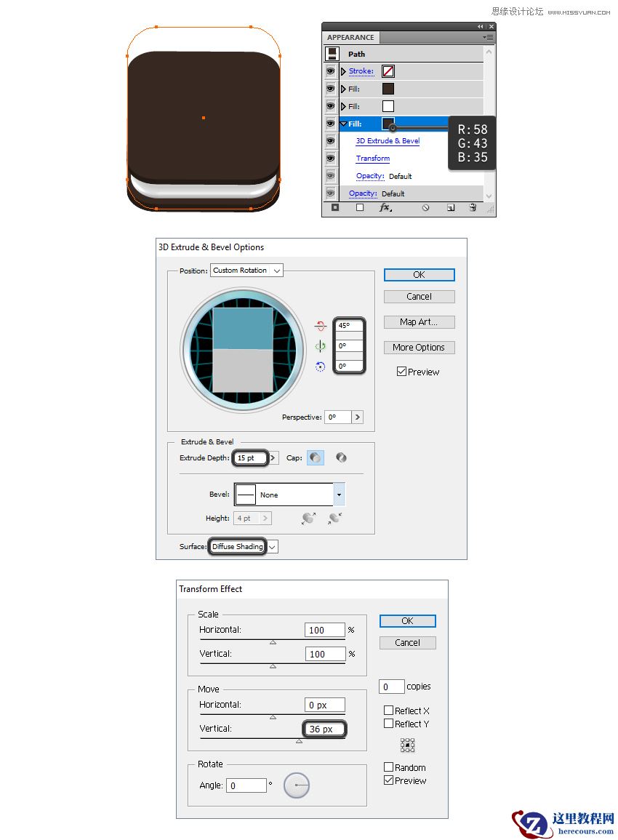Collapse the selected Fill row triangle
This screenshot has width=618, height=840.
pos(343,124)
